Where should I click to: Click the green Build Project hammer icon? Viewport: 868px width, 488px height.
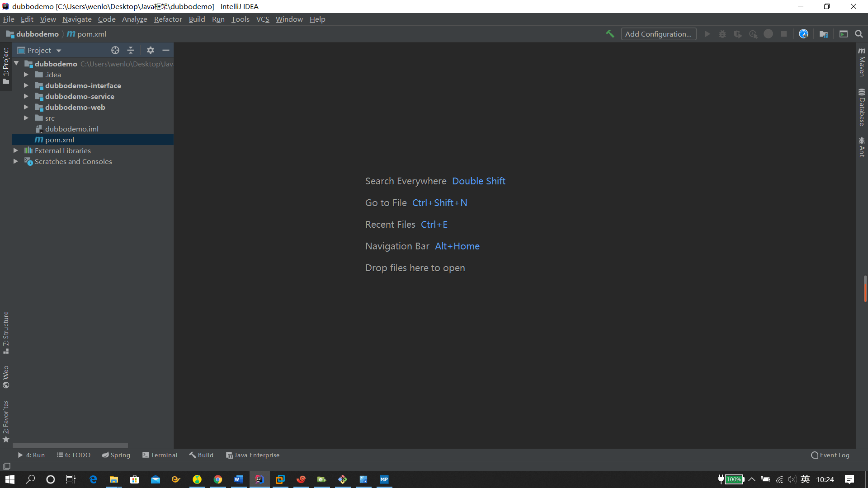(x=610, y=34)
